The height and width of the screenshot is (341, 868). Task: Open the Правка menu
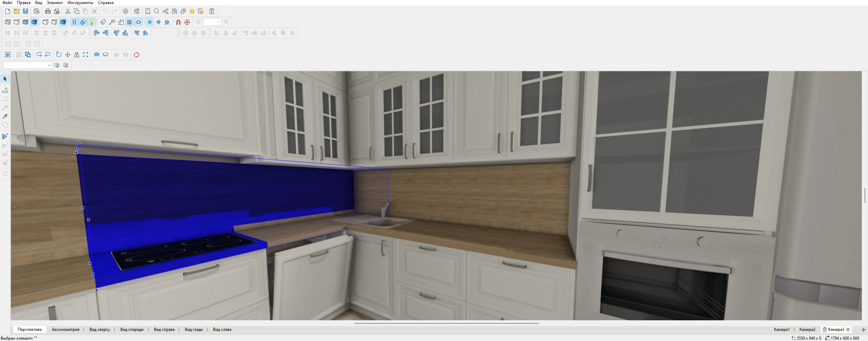point(24,3)
